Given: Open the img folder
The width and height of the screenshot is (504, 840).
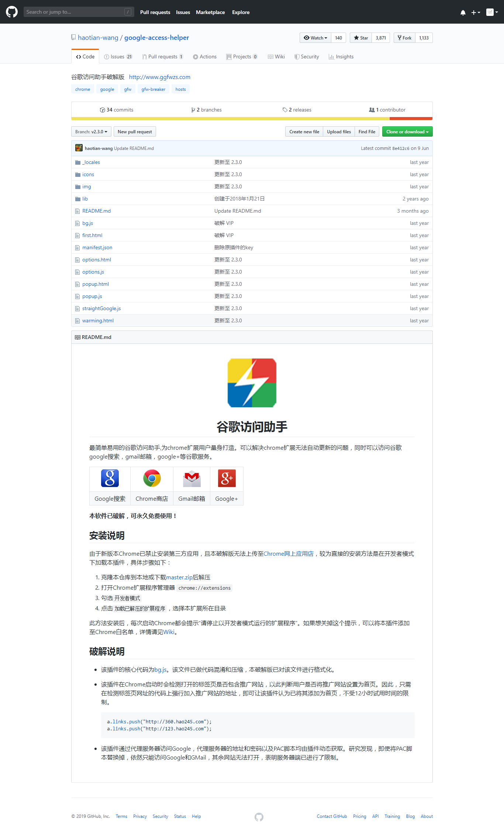Looking at the screenshot, I should [86, 186].
